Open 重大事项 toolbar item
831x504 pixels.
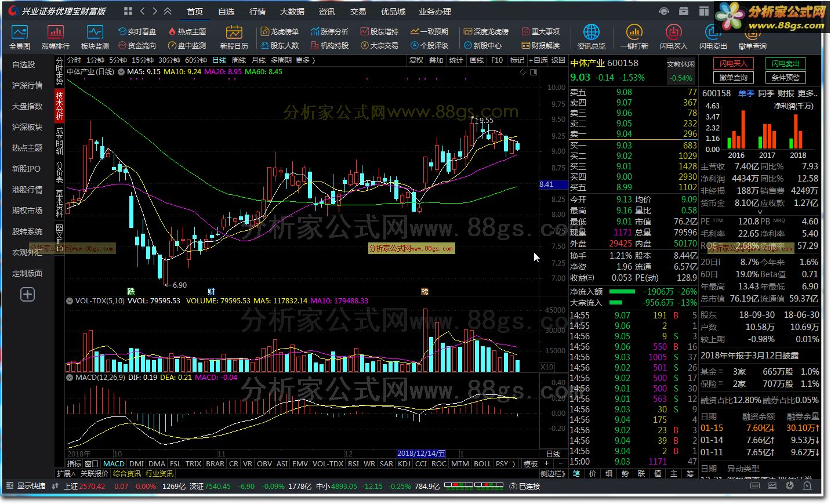tap(540, 31)
